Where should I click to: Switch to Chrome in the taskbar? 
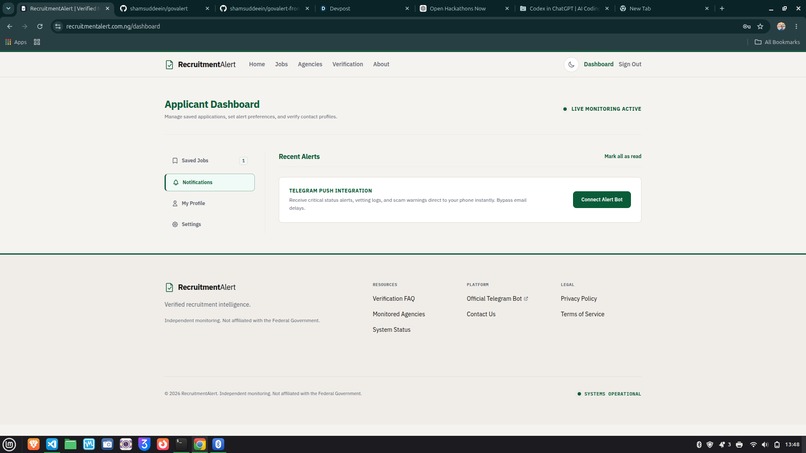click(x=200, y=444)
